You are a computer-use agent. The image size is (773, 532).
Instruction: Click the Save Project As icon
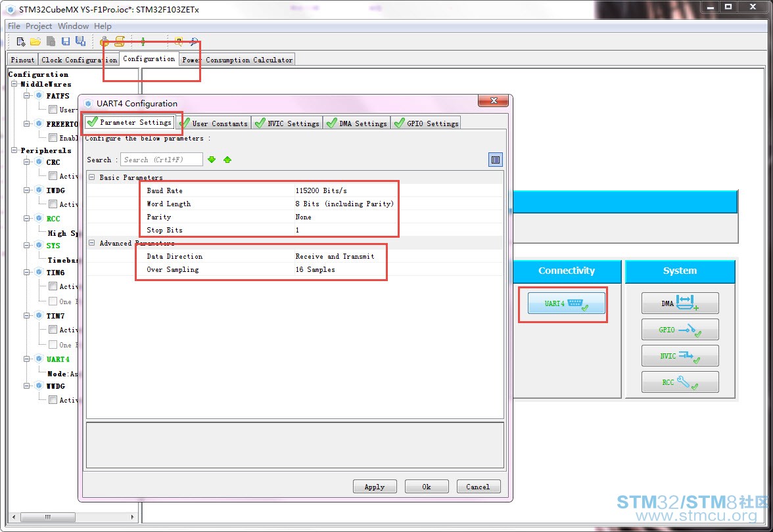(80, 41)
